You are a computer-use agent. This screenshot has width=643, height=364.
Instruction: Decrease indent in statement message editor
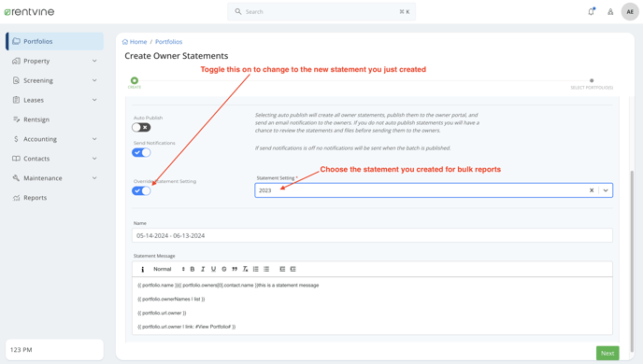[x=282, y=269]
